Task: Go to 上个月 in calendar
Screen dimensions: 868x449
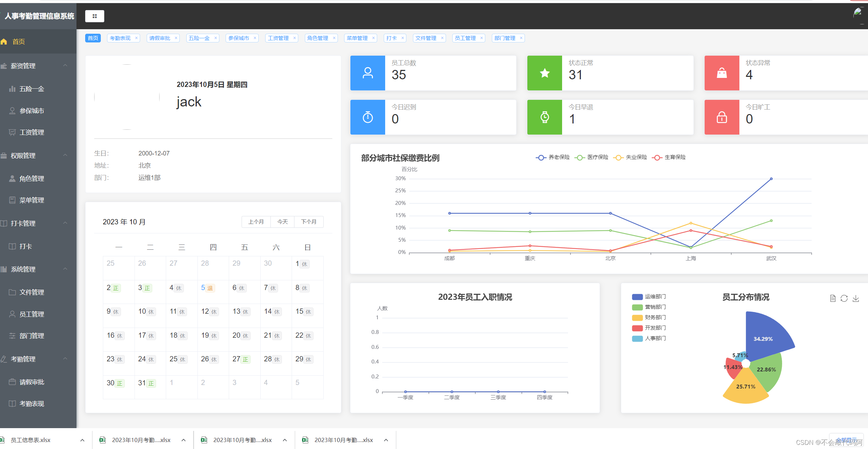Action: 256,222
